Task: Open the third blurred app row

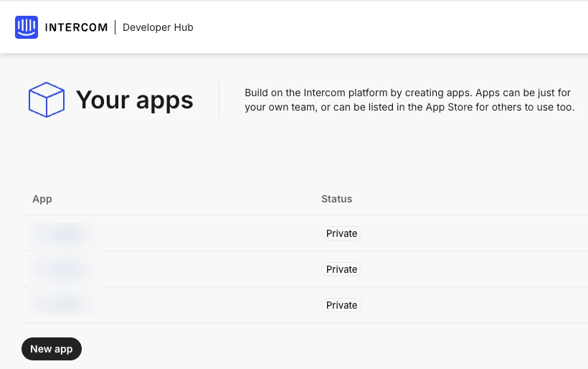Action: pos(305,305)
